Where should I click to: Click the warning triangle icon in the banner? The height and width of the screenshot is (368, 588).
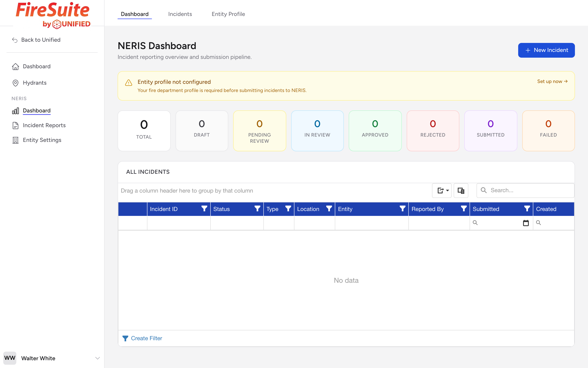point(129,83)
